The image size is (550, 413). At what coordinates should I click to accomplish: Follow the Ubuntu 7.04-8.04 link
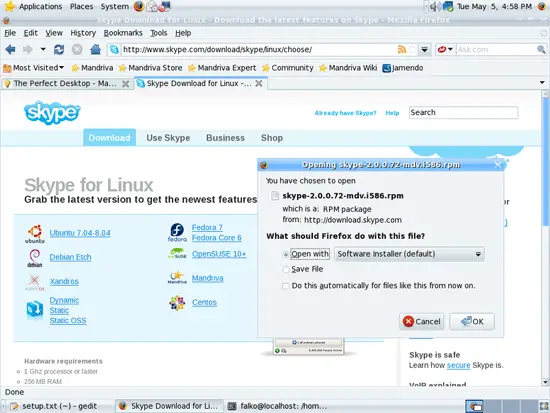[80, 233]
